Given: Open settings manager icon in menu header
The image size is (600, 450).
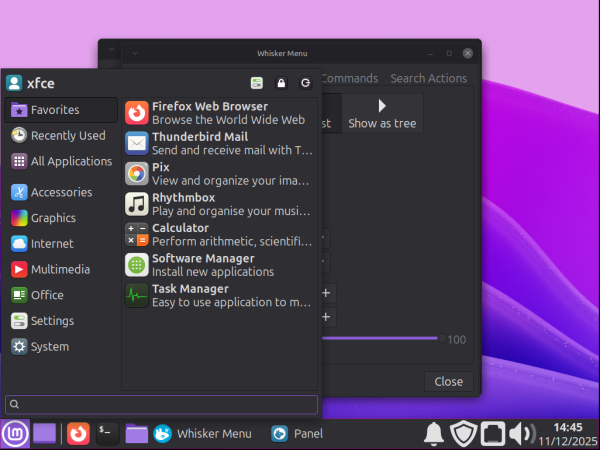Looking at the screenshot, I should pyautogui.click(x=257, y=83).
